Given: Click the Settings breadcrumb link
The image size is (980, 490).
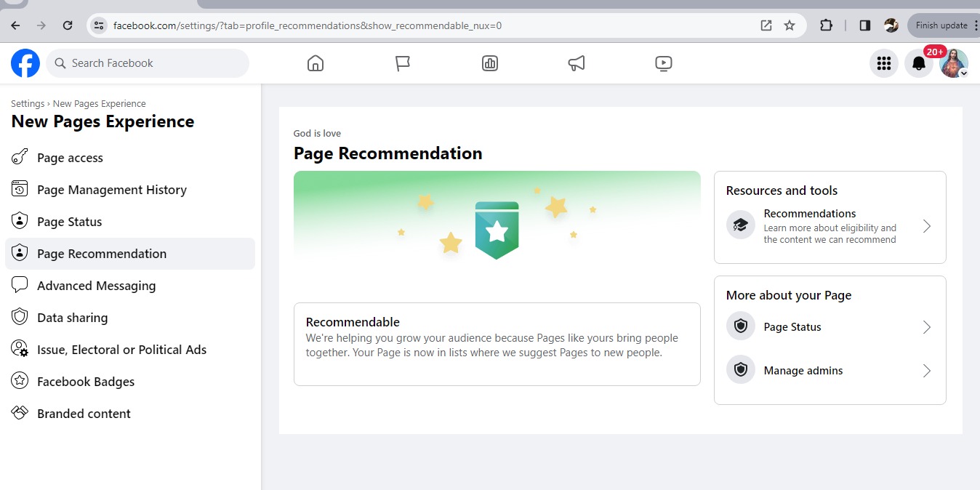Looking at the screenshot, I should (27, 103).
